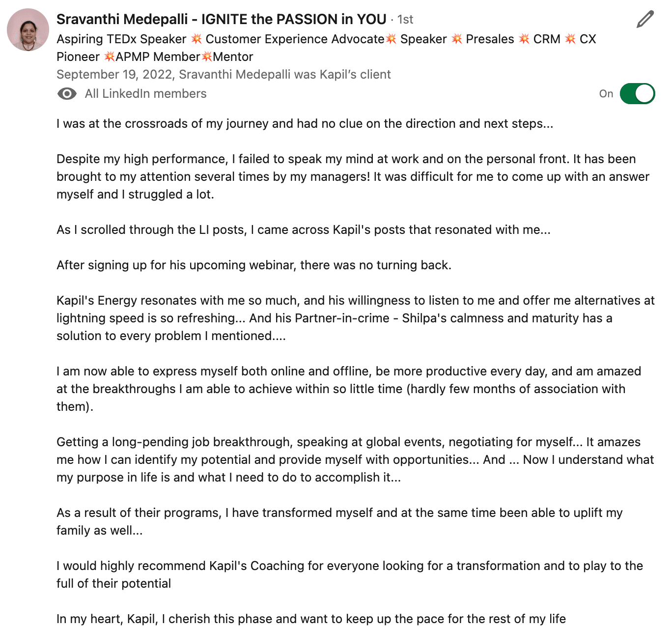Image resolution: width=672 pixels, height=627 pixels.
Task: Click the "As I scrolled through" sentence
Action: tap(303, 230)
